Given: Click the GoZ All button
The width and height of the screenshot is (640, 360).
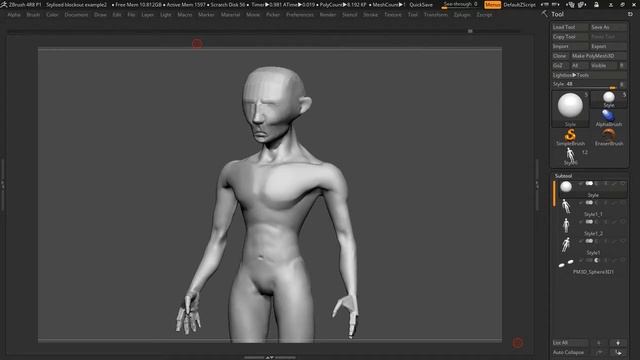Looking at the screenshot, I should pos(579,65).
